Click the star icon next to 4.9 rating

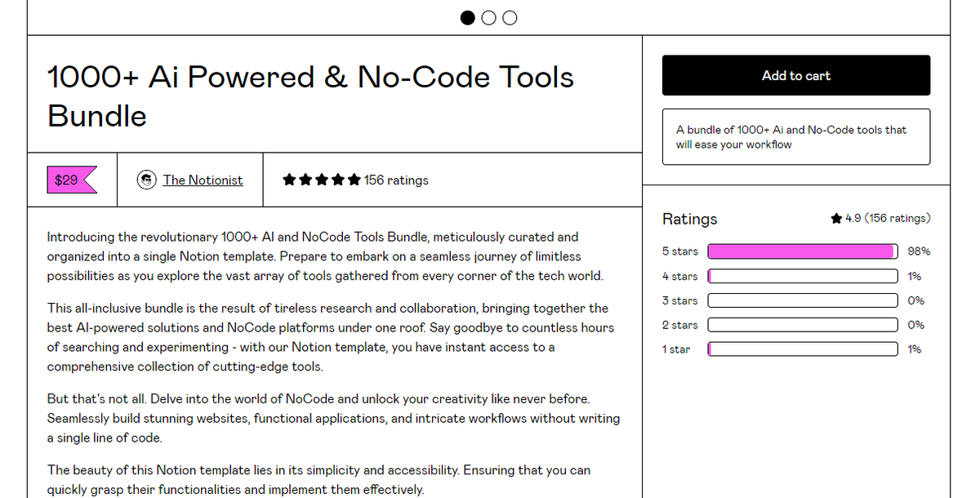(836, 218)
